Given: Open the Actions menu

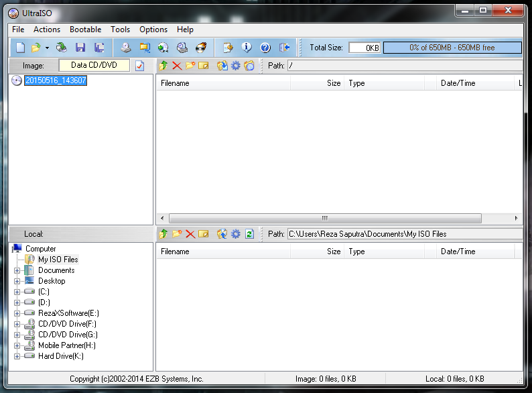Looking at the screenshot, I should point(47,30).
